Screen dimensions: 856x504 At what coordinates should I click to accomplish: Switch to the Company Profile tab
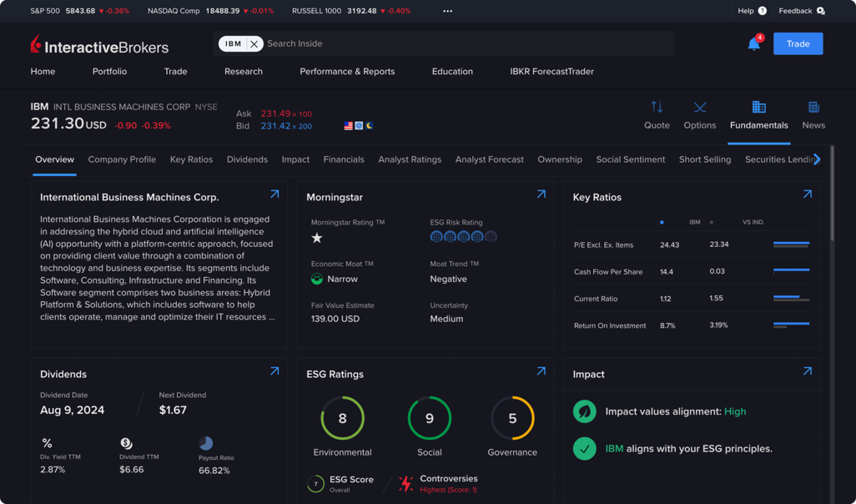(x=122, y=159)
